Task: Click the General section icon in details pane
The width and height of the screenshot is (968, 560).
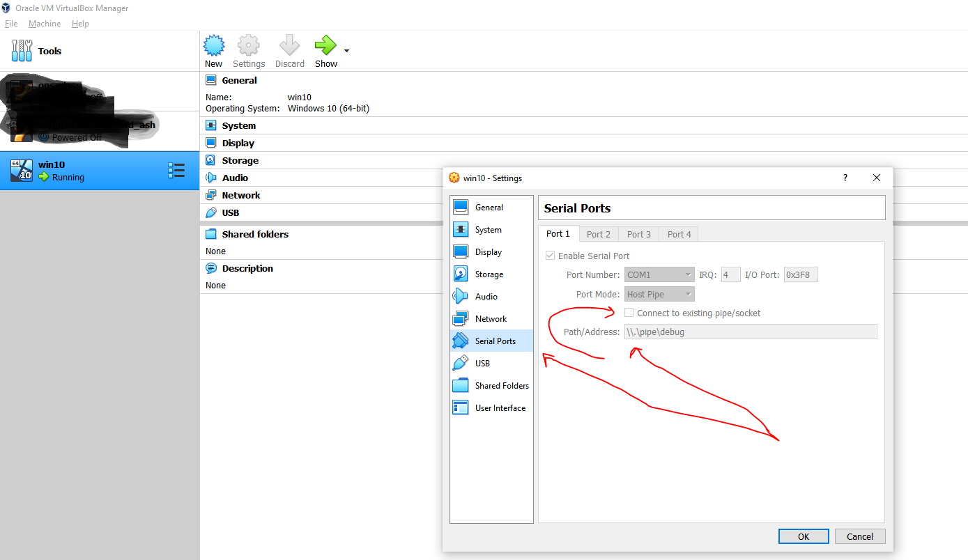Action: (x=211, y=80)
